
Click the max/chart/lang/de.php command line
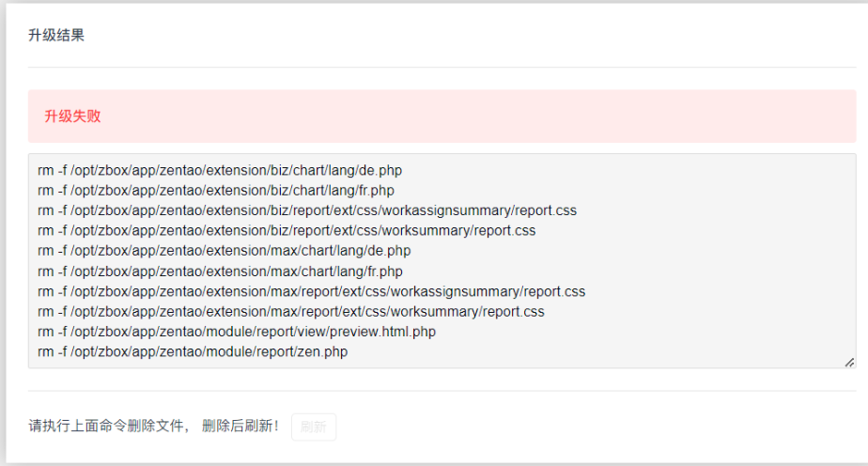tap(225, 251)
